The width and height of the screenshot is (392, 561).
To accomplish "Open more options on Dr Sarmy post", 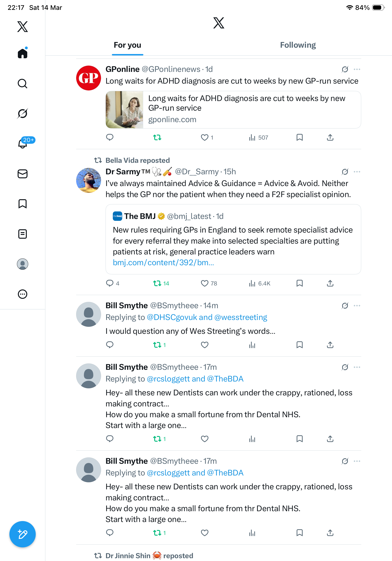I will click(357, 172).
